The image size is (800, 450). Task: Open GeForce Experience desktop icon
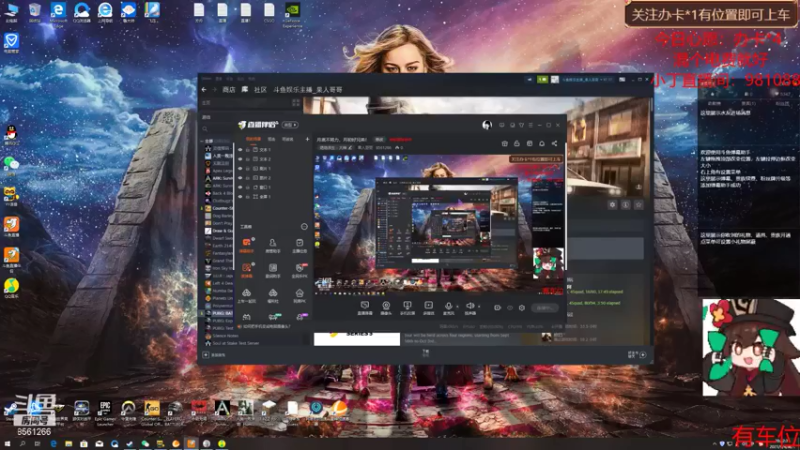point(292,14)
